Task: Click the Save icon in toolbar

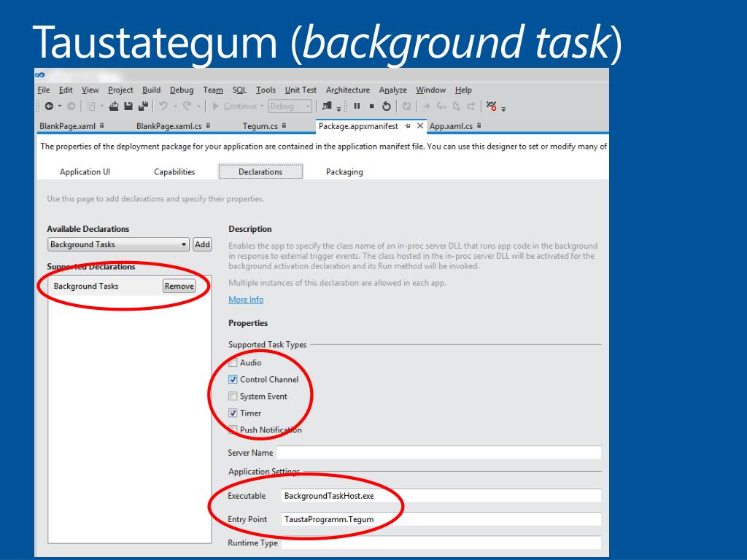Action: click(x=128, y=106)
